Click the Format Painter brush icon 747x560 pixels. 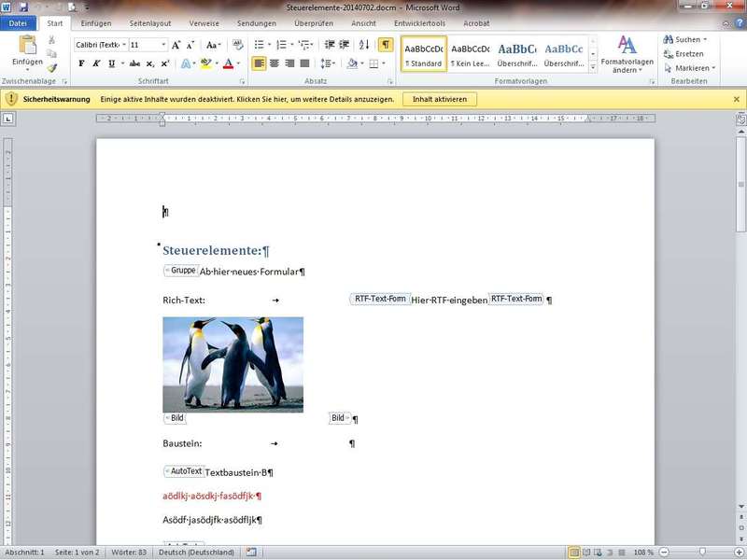[x=52, y=67]
